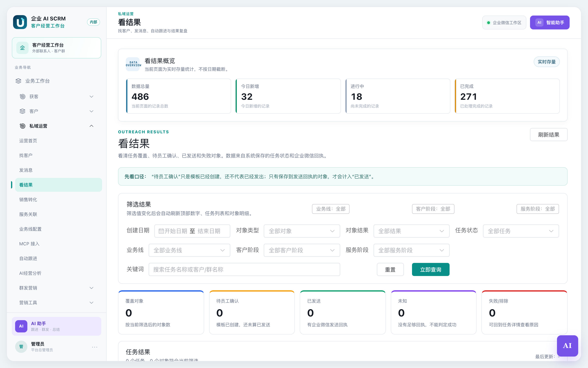Click the DATA OVERVIEW badge icon
This screenshot has height=368, width=588.
click(x=133, y=64)
